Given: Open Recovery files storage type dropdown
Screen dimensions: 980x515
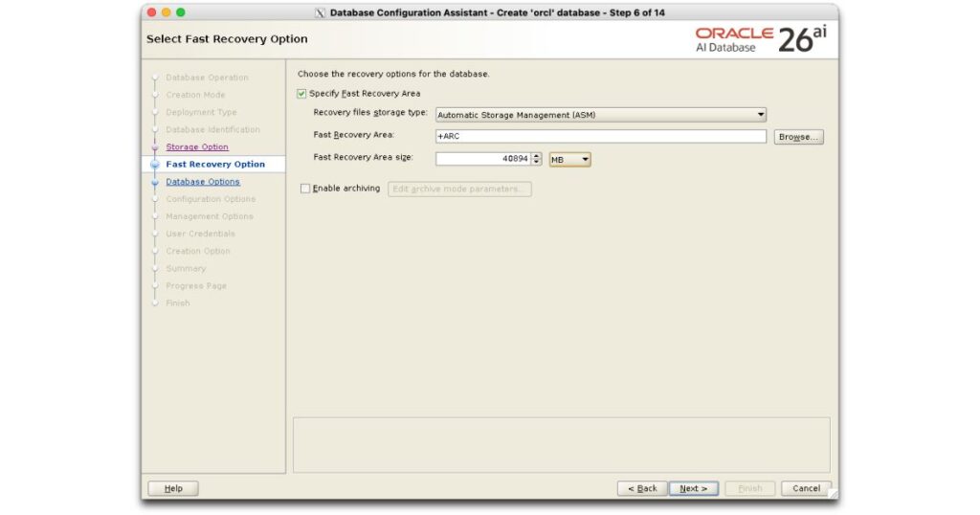Looking at the screenshot, I should pos(601,115).
